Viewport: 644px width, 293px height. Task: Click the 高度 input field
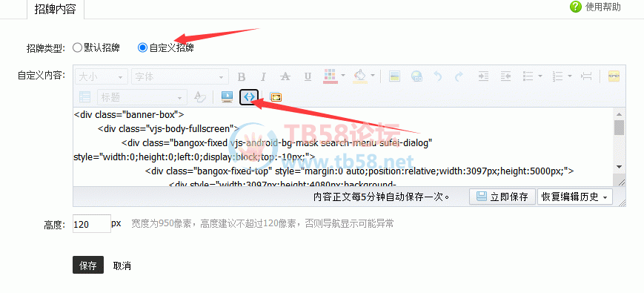point(92,224)
